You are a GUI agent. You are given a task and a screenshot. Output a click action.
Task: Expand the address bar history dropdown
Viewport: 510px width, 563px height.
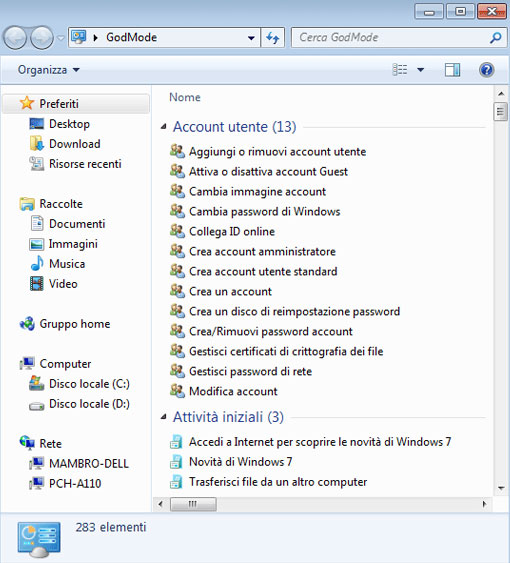coord(251,38)
